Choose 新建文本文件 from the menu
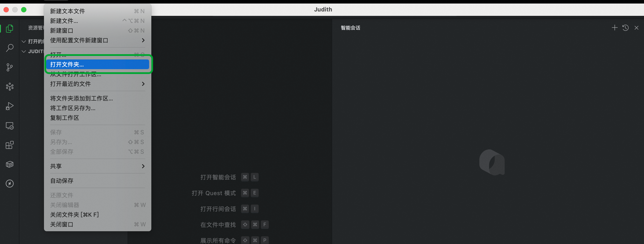Screen dimensions: 644x244 pos(68,11)
